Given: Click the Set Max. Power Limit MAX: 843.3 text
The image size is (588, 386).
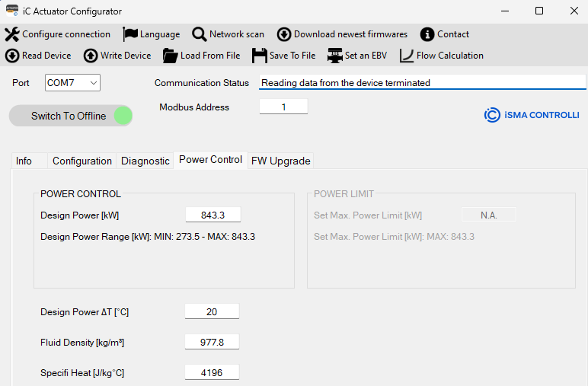Looking at the screenshot, I should (x=394, y=237).
